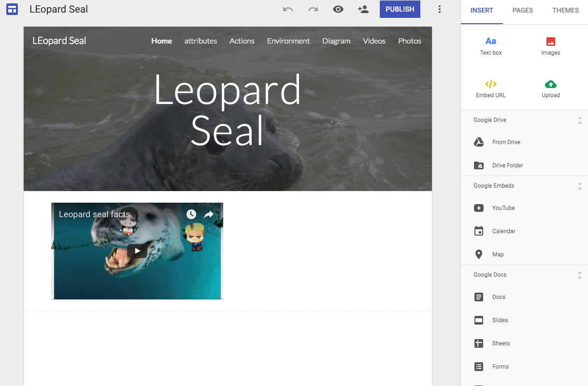This screenshot has width=588, height=386.
Task: Play the Leopard seal facts video
Action: [137, 251]
